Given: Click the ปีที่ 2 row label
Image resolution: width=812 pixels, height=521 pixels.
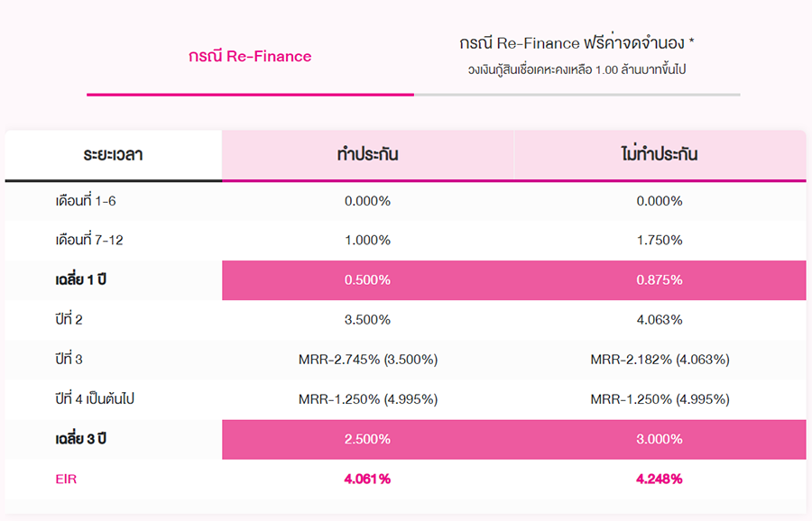Looking at the screenshot, I should point(69,320).
